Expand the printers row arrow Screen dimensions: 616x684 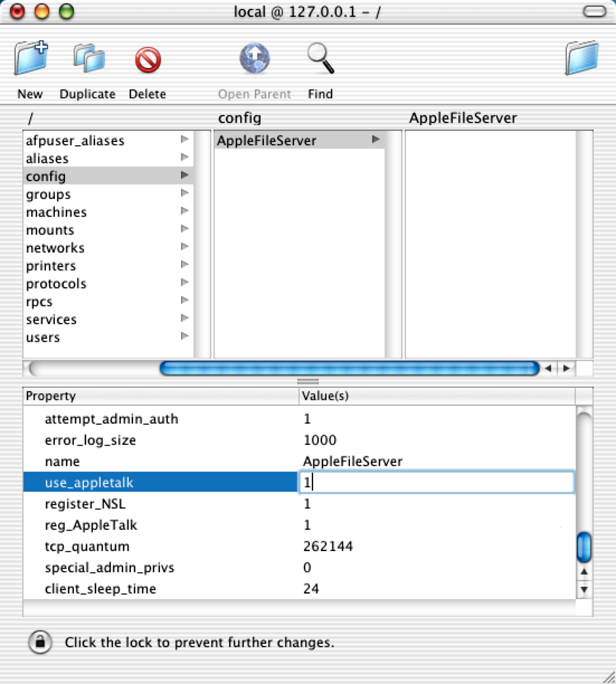184,264
